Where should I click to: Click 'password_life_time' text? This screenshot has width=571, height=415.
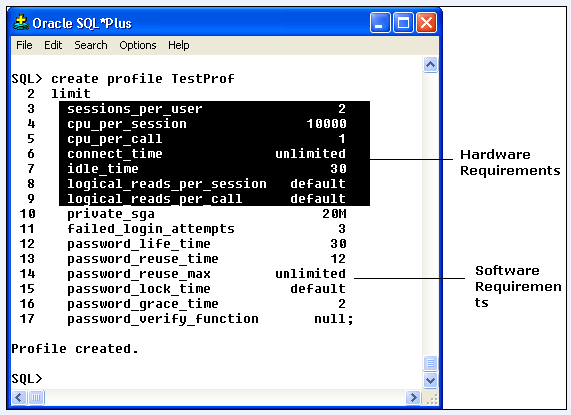coord(139,244)
